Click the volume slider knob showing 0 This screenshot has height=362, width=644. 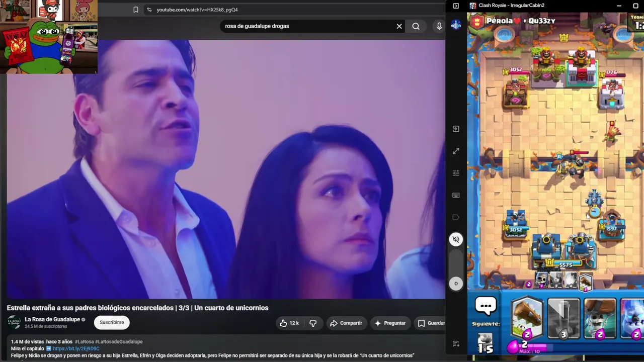click(x=456, y=284)
